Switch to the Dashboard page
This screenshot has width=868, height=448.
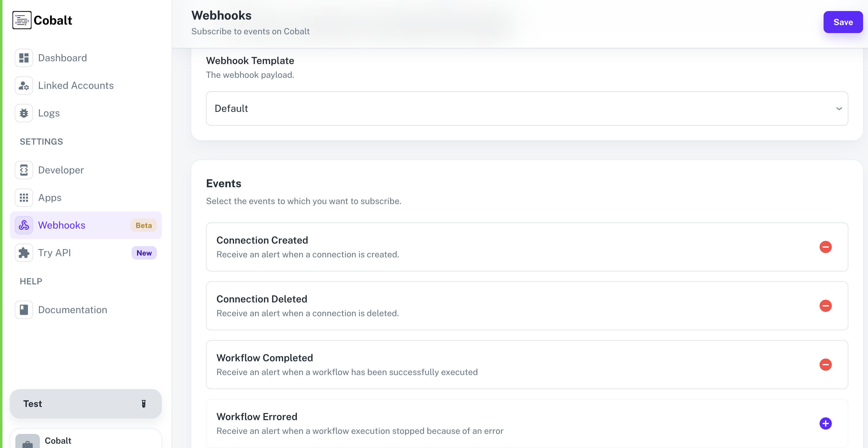coord(62,58)
